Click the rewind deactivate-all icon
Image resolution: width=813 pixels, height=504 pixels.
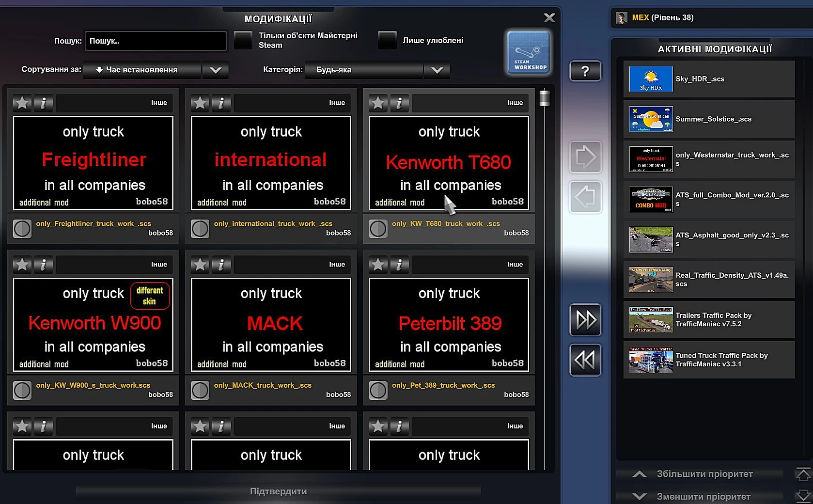(585, 360)
